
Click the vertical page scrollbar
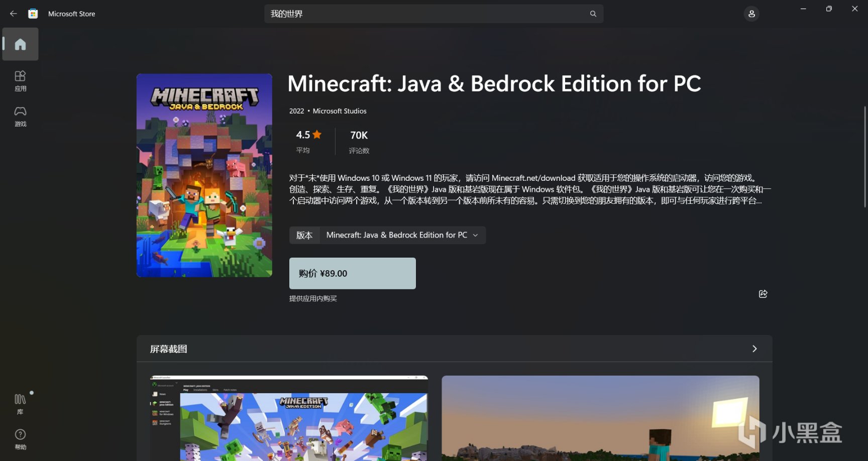864,157
